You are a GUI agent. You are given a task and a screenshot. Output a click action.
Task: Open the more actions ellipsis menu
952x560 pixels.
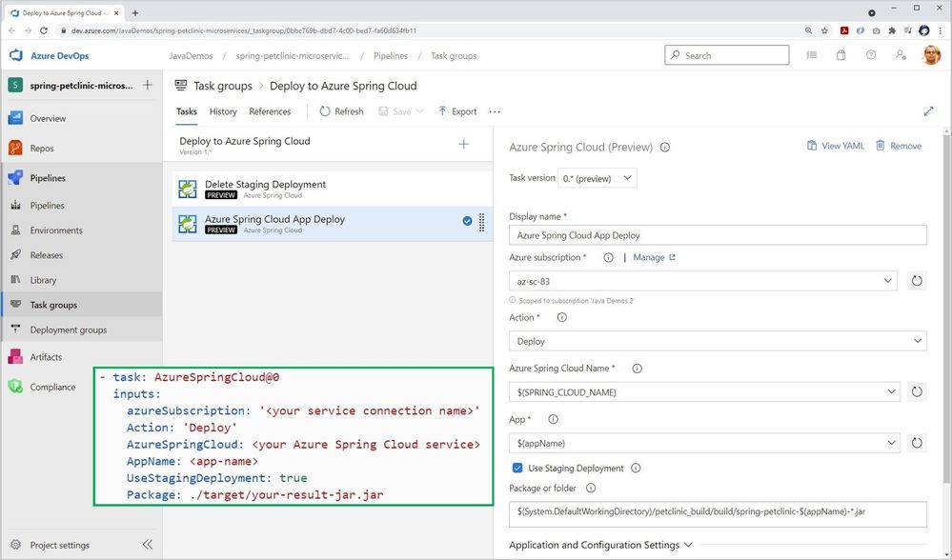point(495,111)
